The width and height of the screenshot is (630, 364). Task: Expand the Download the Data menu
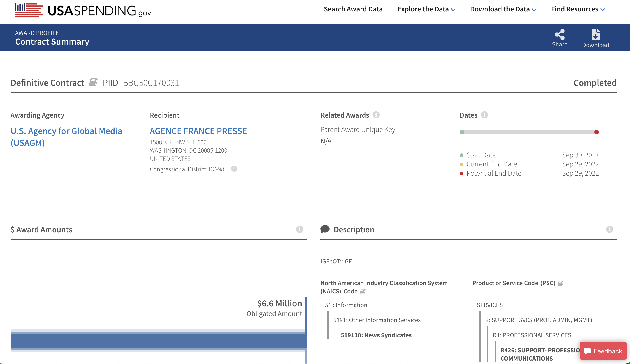[503, 9]
